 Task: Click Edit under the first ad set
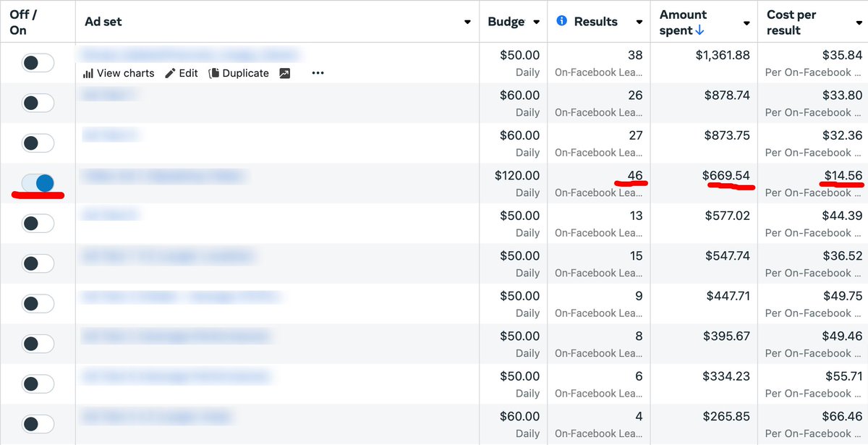[x=182, y=73]
